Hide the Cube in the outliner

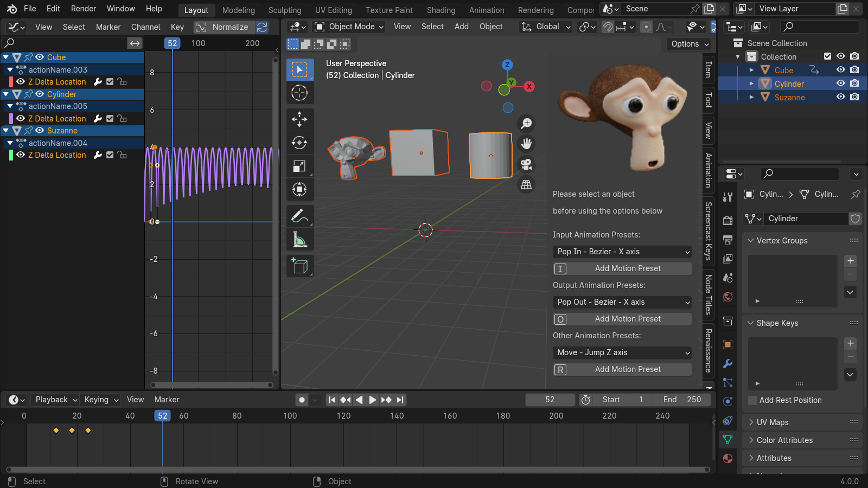[x=840, y=69]
